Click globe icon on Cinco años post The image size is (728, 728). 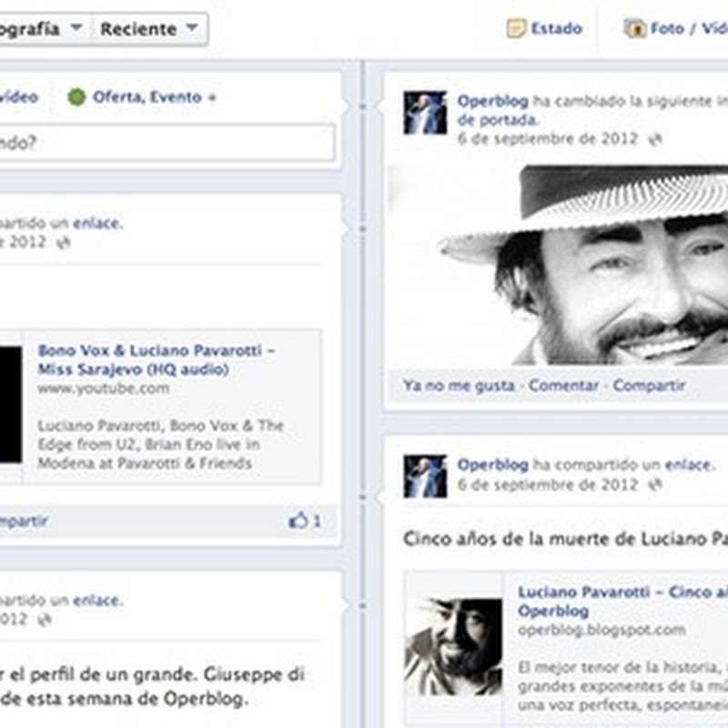655,485
